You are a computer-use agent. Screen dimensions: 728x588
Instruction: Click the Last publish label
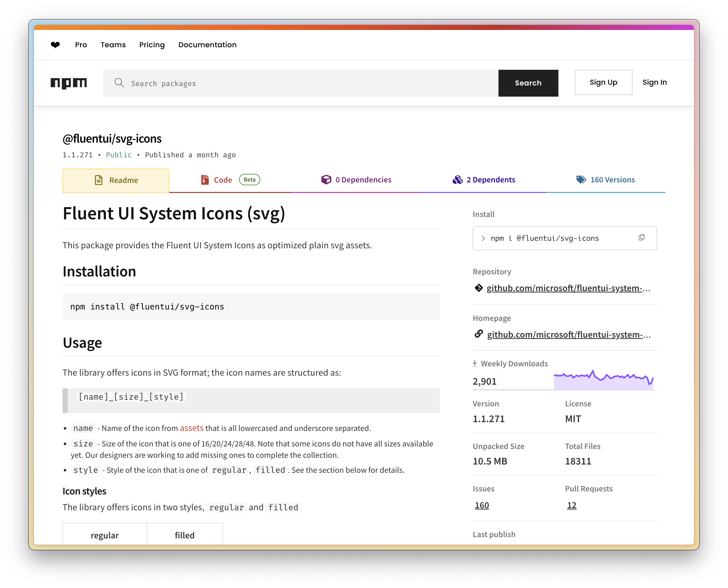[494, 534]
